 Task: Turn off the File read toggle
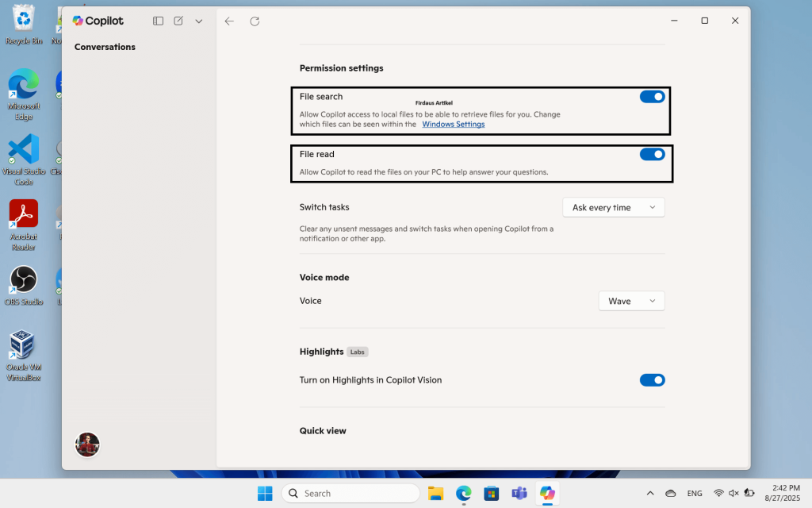(652, 154)
